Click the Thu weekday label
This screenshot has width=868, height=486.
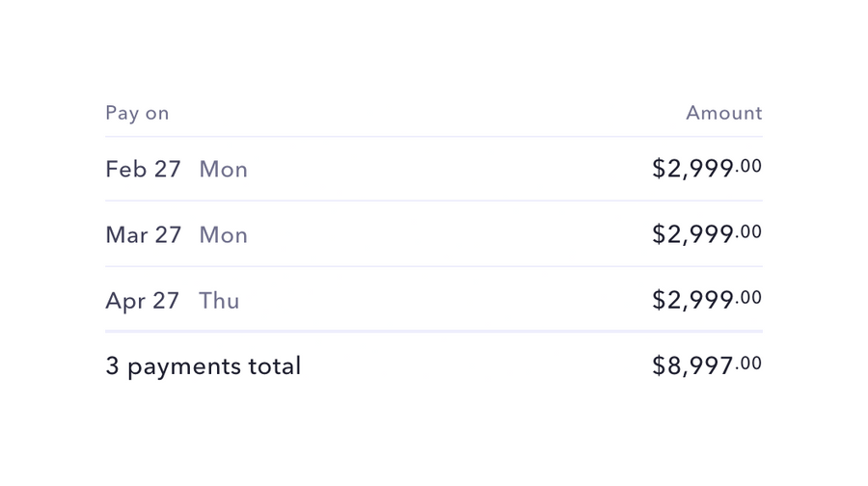[x=219, y=300]
